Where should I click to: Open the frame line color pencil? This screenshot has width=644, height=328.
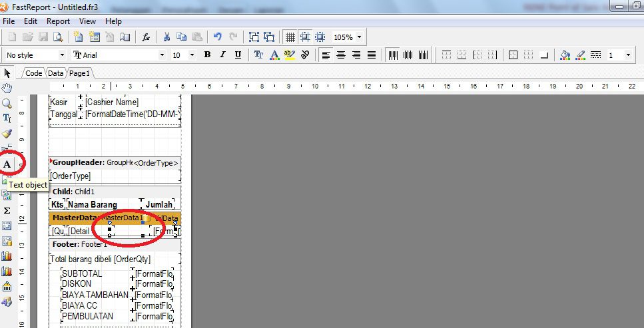pos(580,55)
